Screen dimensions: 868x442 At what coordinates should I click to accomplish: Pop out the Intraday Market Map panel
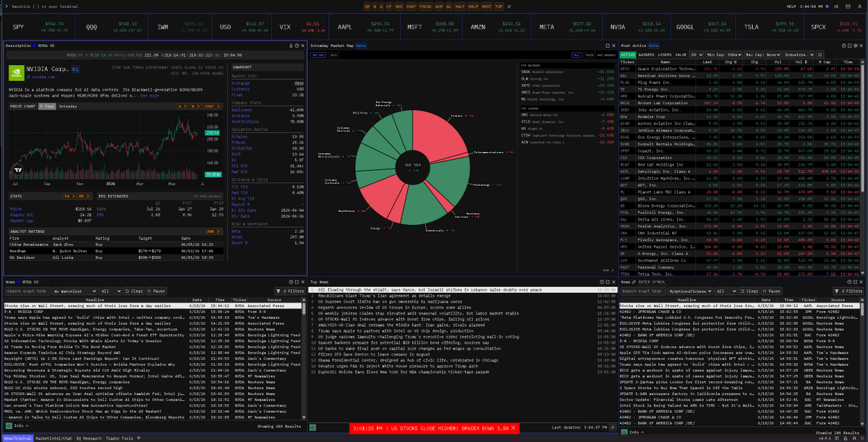(x=607, y=46)
